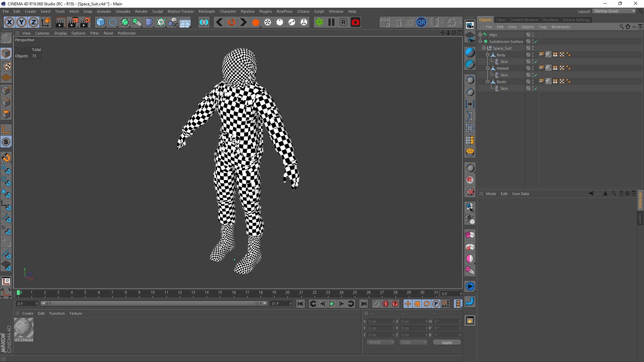Click Render View clapperboard icon
Screen dimensions: 644x362
60,22
